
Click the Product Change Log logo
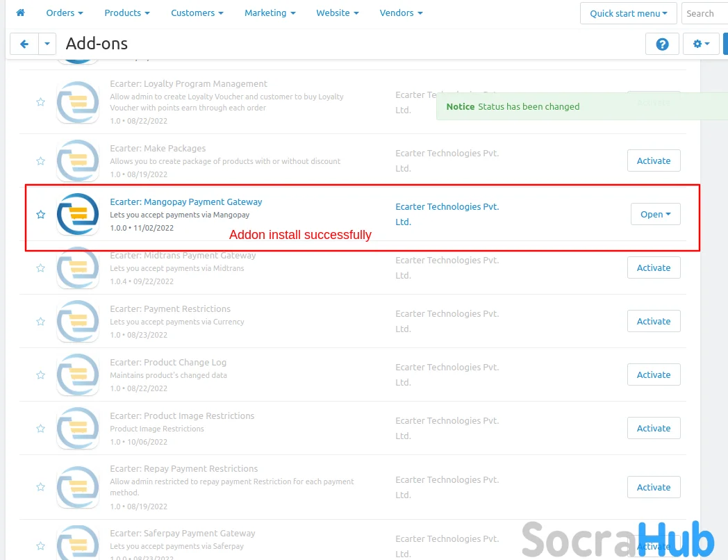coord(78,374)
